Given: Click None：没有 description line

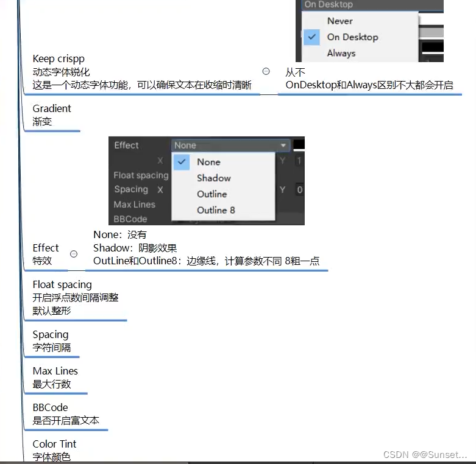Looking at the screenshot, I should point(120,234).
